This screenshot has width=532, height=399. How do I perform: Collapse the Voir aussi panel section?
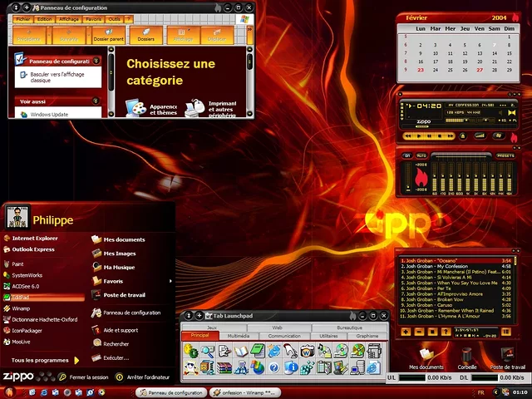point(97,101)
